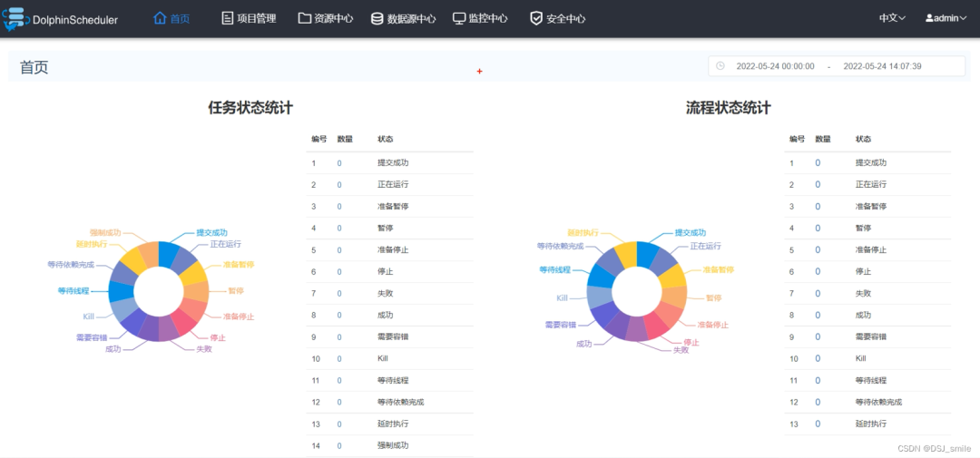
Task: Click task 成功 count in row 8
Action: click(339, 316)
